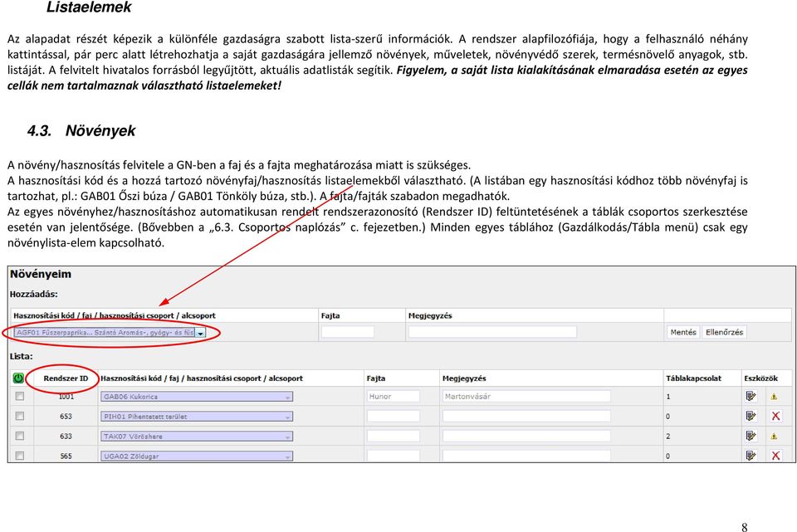Click Megjegyzés field in TAK07 Vöröshere row
The width and height of the screenshot is (797, 532).
pyautogui.click(x=526, y=436)
